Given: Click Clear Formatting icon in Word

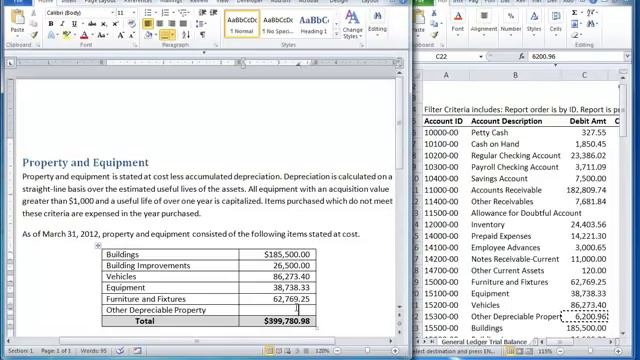Looking at the screenshot, I should tap(131, 24).
